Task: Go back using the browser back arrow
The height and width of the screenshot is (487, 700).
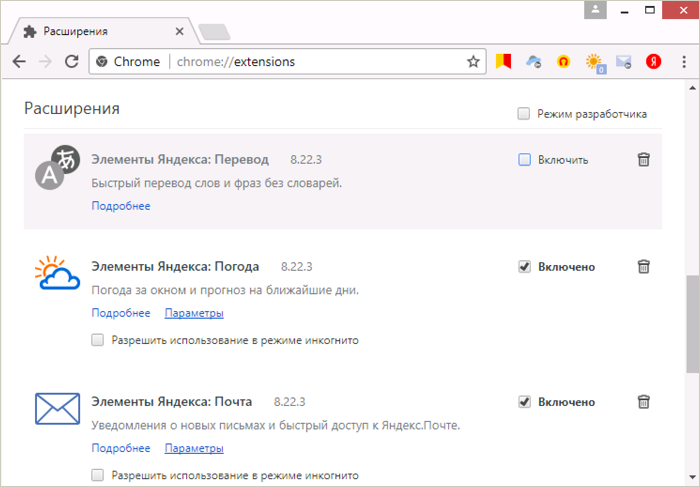Action: [x=19, y=62]
